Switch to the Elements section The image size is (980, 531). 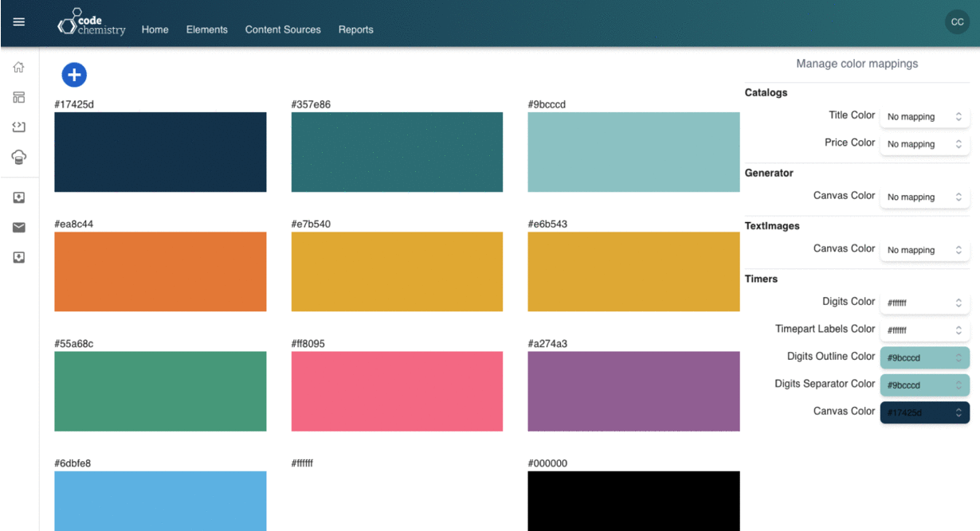click(x=207, y=29)
